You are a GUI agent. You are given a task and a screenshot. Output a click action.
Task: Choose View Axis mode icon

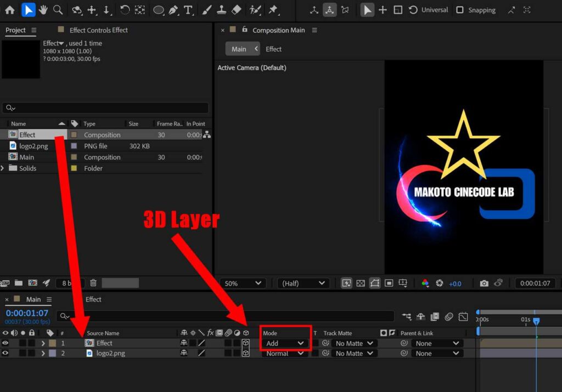(345, 10)
